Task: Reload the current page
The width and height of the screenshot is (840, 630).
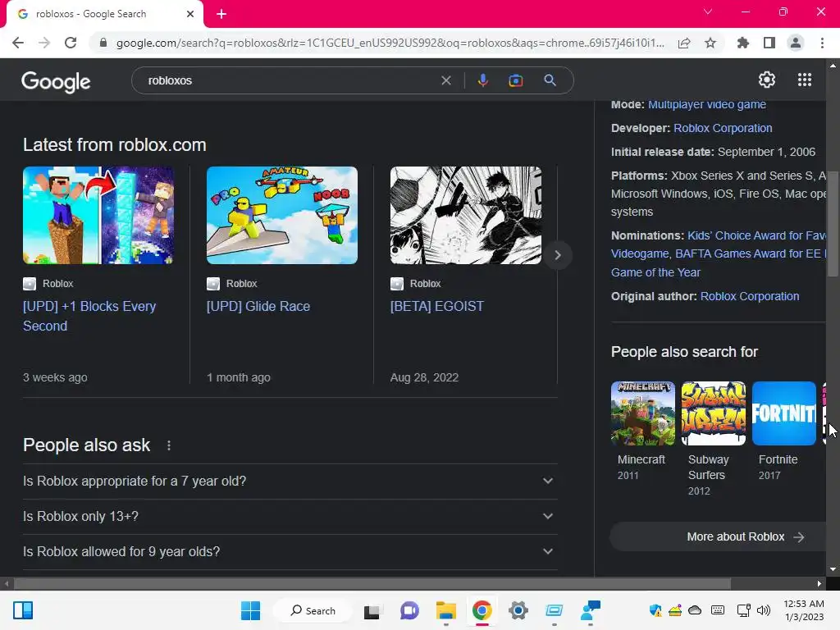Action: pos(71,43)
